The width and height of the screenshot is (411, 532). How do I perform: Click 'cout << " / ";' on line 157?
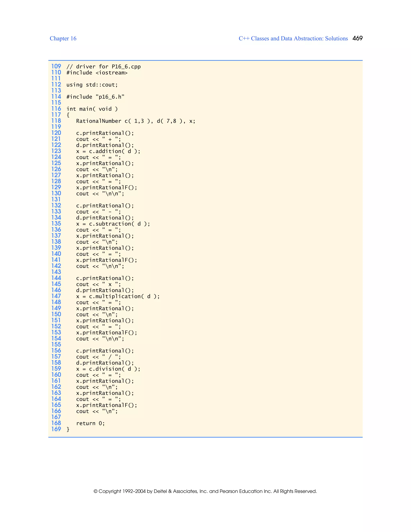(x=98, y=357)
